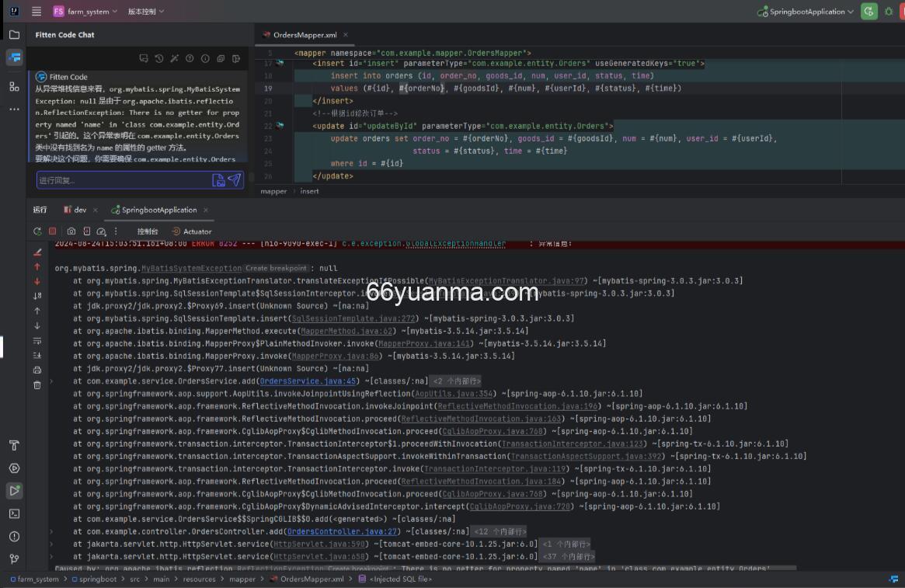The width and height of the screenshot is (905, 588).
Task: Click the green Debug bug icon
Action: (889, 12)
